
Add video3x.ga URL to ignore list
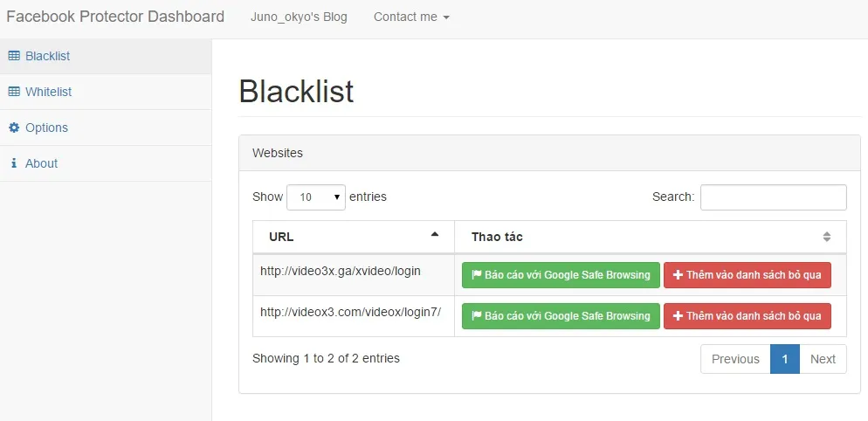coord(747,275)
